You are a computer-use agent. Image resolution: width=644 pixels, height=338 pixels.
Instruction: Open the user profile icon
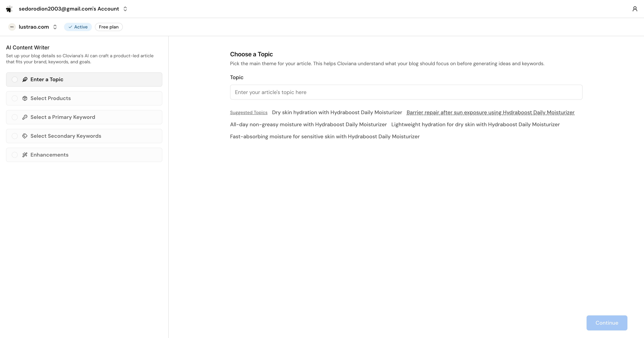point(635,9)
